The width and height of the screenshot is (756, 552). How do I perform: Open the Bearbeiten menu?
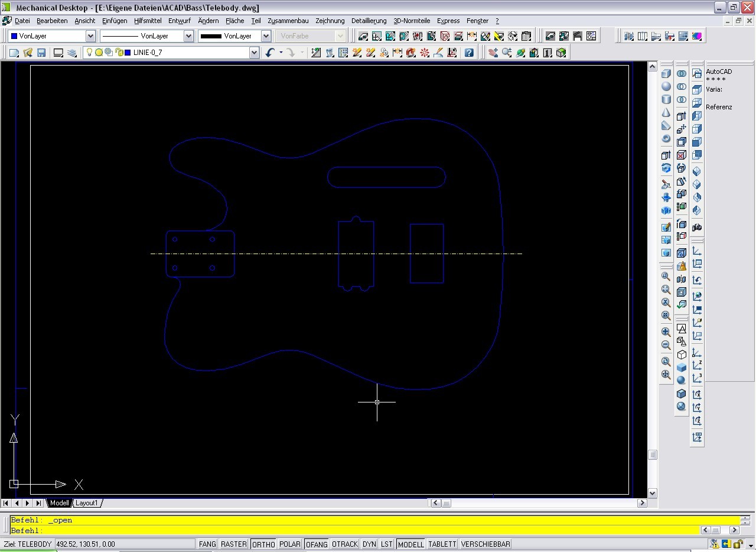52,21
